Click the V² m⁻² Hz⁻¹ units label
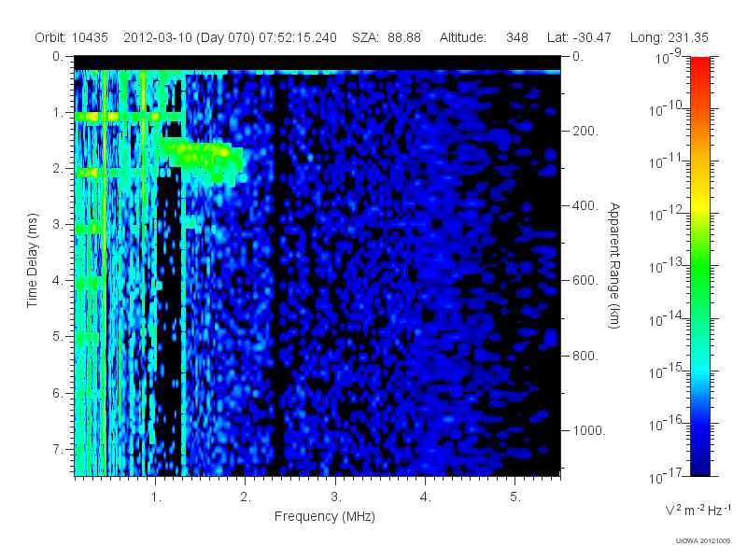The width and height of the screenshot is (747, 560). point(698,510)
